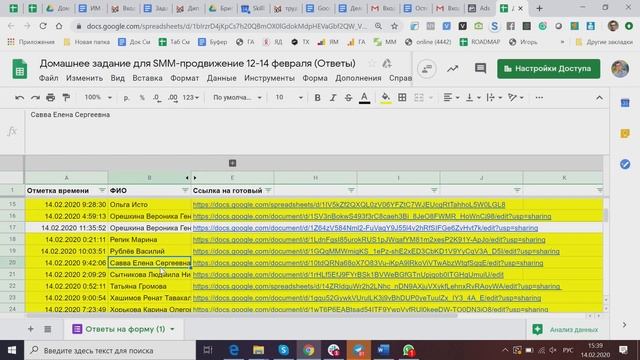Open text rotation dropdown
Image resolution: width=640 pixels, height=360 pixels.
click(x=516, y=98)
